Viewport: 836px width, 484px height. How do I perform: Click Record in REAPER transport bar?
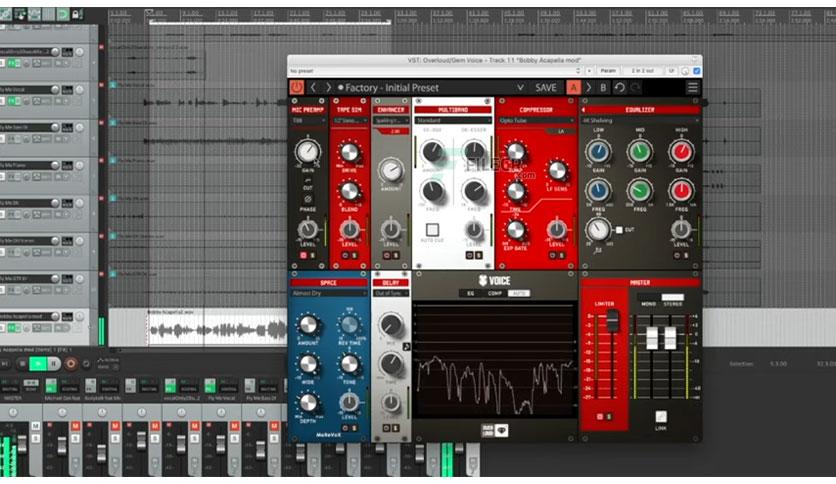click(70, 364)
